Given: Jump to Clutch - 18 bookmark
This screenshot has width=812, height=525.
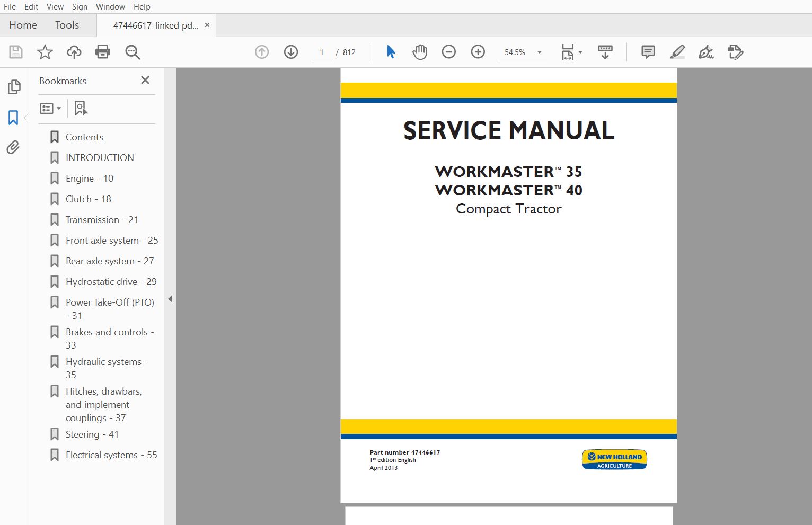Looking at the screenshot, I should (x=89, y=199).
